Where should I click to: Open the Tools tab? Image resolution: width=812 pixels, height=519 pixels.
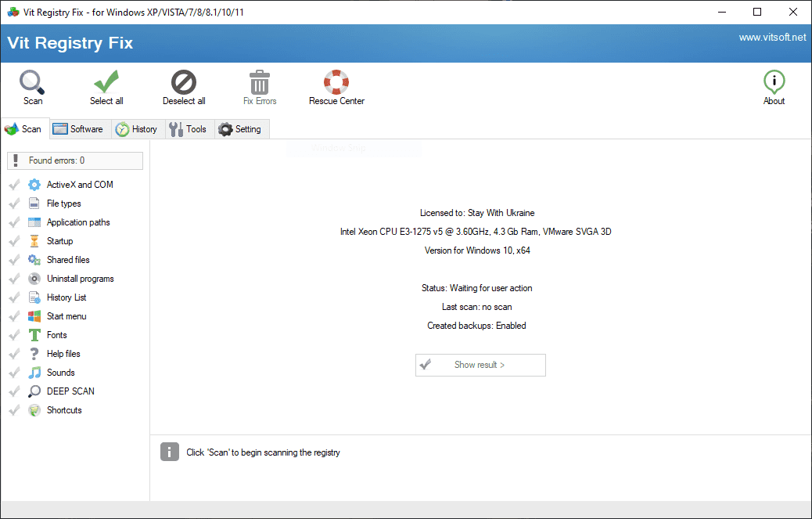[x=189, y=129]
